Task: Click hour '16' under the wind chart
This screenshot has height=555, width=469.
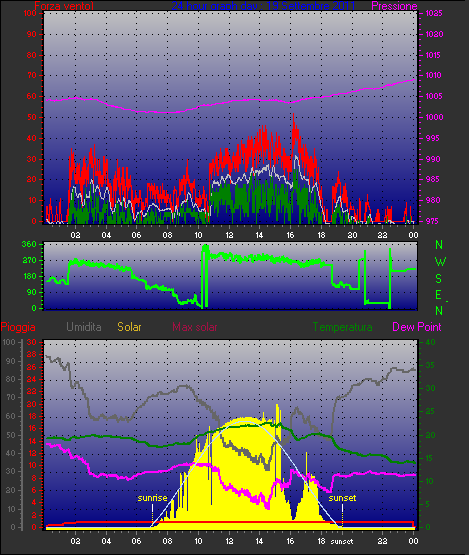Action: 290,235
